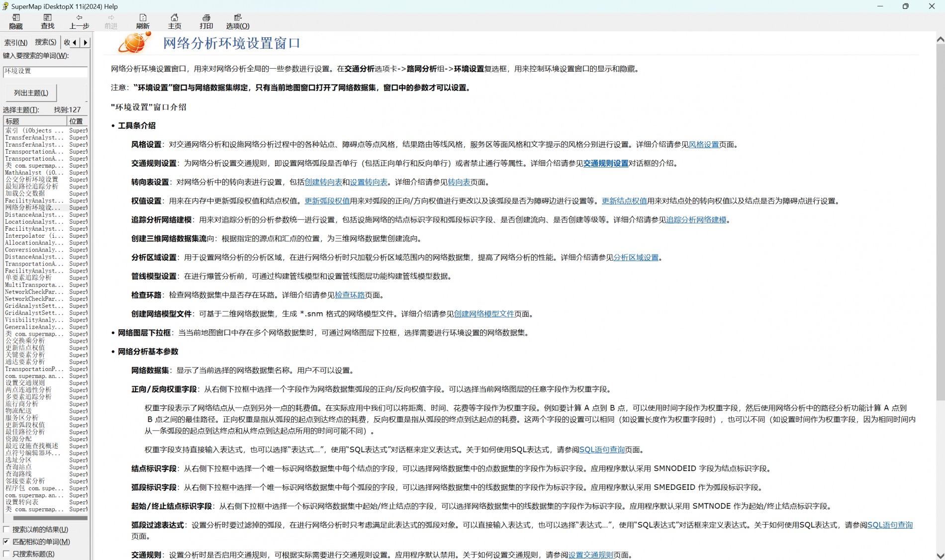Refresh the page with the 刷新 icon
The image size is (945, 560).
(143, 21)
